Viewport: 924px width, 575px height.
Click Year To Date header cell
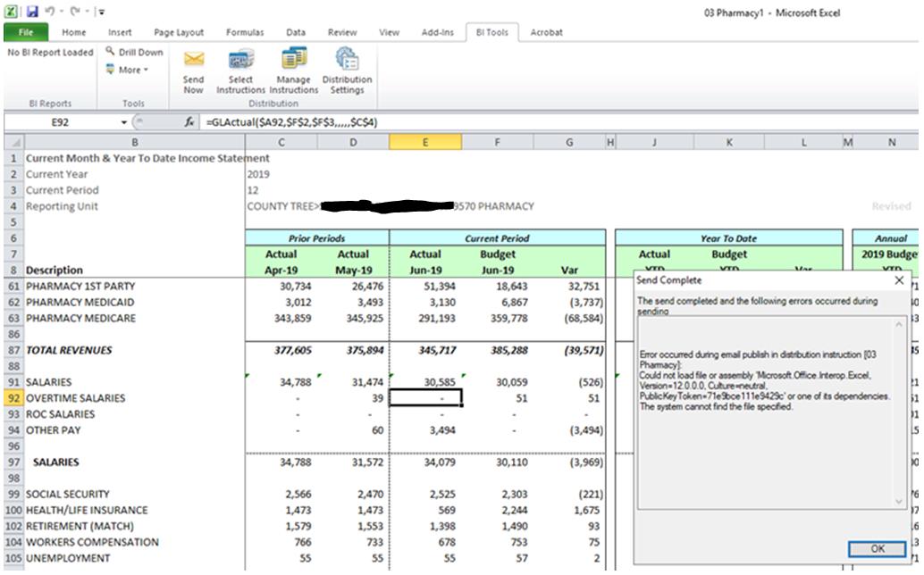[x=729, y=237]
